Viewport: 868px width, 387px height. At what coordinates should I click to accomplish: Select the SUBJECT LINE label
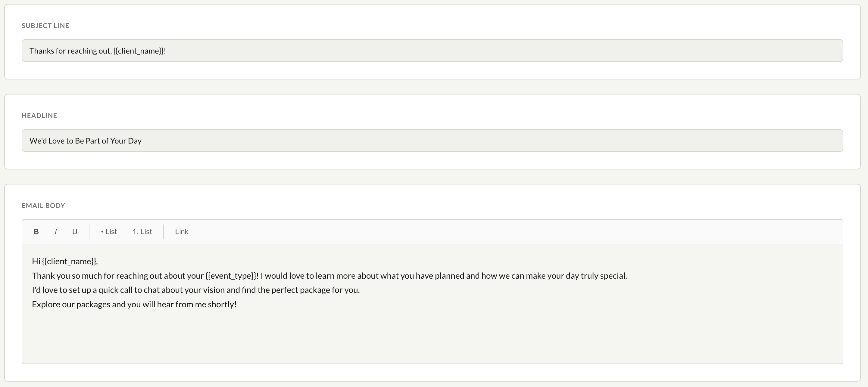tap(45, 25)
